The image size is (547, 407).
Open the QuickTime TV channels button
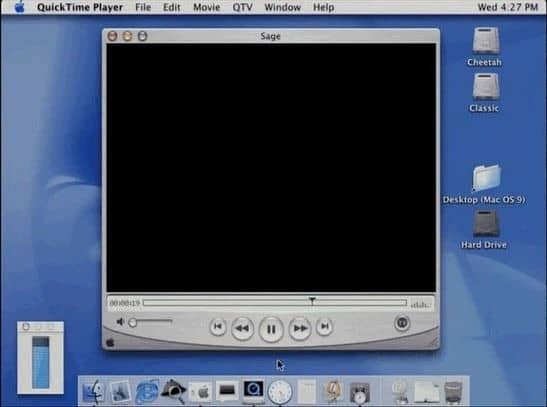402,323
